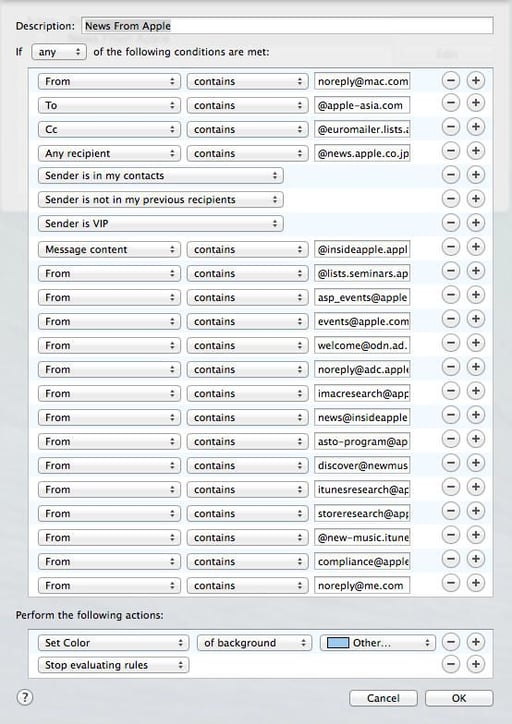Open the 'Message content' criteria dropdown
Image resolution: width=512 pixels, height=724 pixels.
click(x=109, y=249)
